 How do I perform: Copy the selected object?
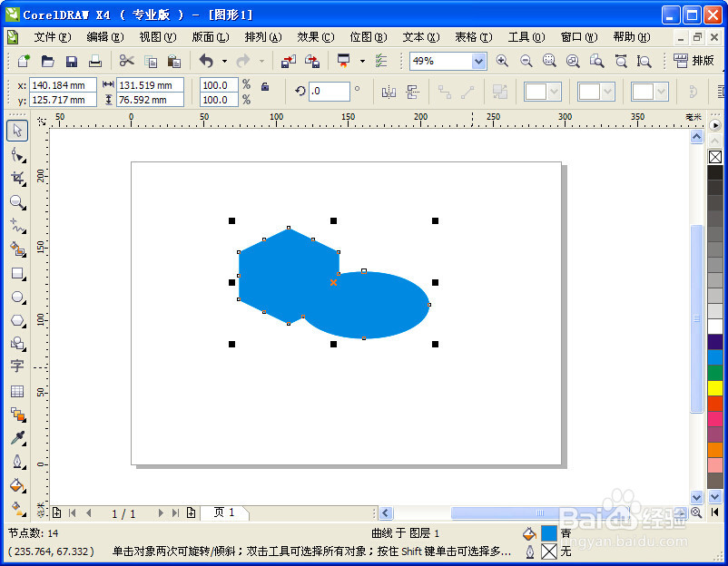coord(151,61)
